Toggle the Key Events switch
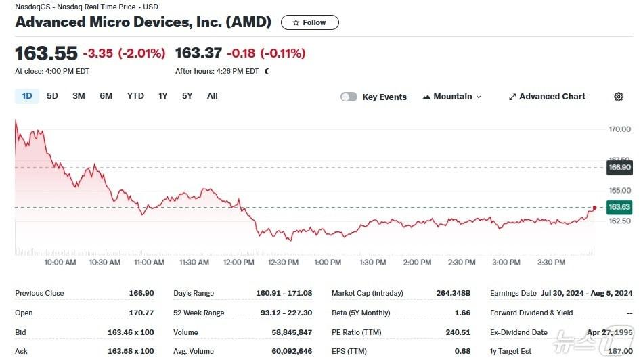The width and height of the screenshot is (641, 364). [349, 97]
